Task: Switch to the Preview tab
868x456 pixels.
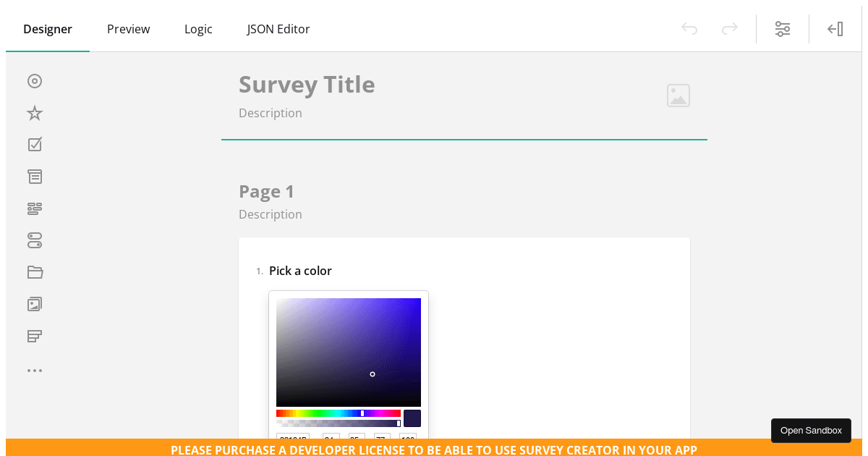Action: point(128,29)
